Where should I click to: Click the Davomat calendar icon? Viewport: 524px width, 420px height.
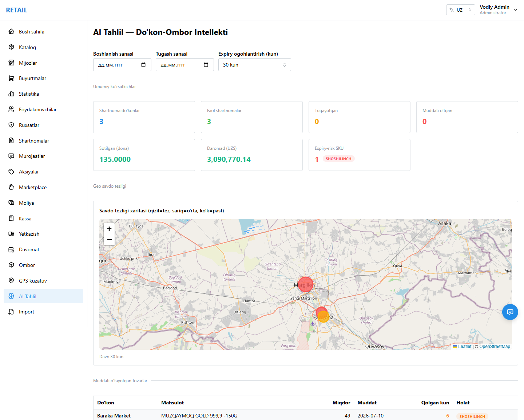coord(11,249)
